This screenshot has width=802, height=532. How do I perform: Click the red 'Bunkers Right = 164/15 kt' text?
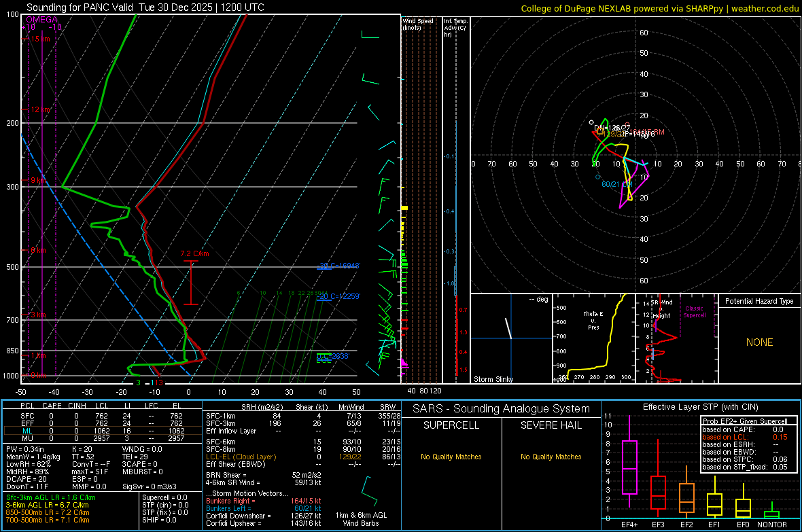pyautogui.click(x=264, y=501)
